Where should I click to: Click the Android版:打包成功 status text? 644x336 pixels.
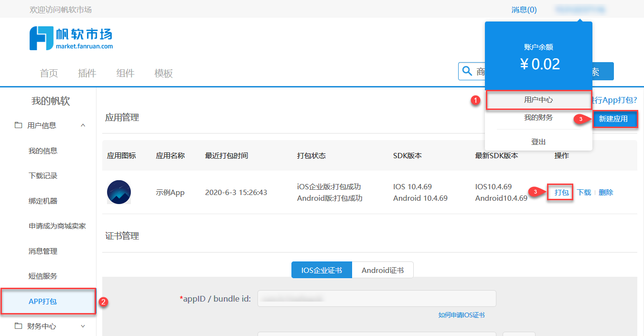pos(330,198)
